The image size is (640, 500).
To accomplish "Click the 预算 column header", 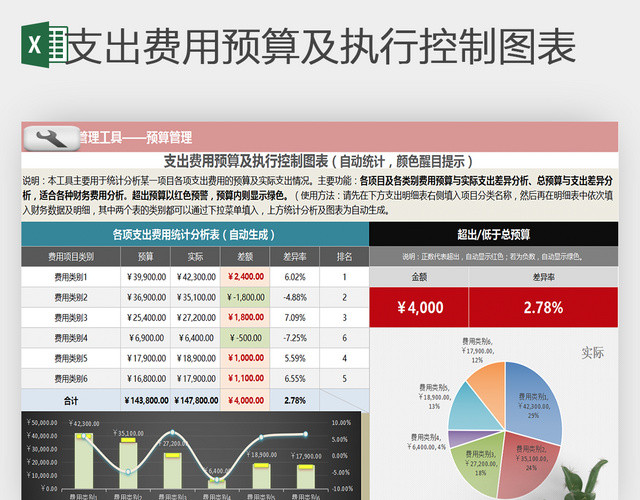I will pyautogui.click(x=146, y=257).
